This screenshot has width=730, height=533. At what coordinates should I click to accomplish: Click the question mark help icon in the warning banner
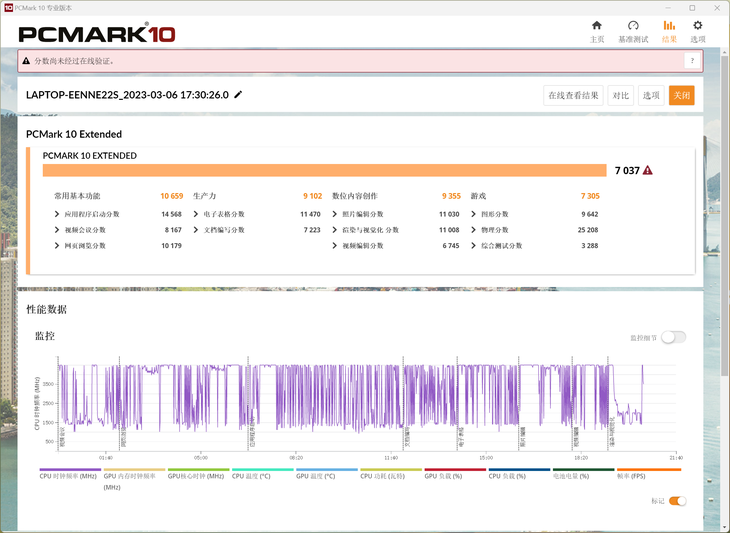click(x=692, y=61)
